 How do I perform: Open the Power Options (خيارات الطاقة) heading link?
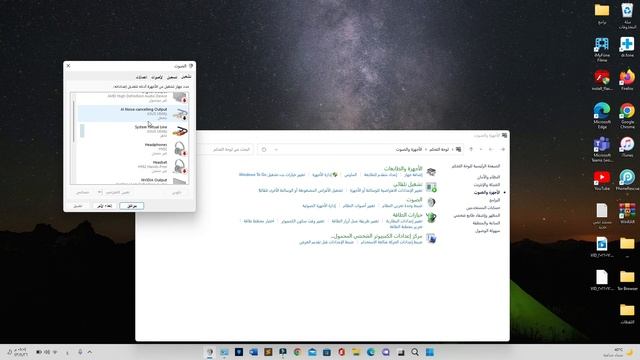407,215
